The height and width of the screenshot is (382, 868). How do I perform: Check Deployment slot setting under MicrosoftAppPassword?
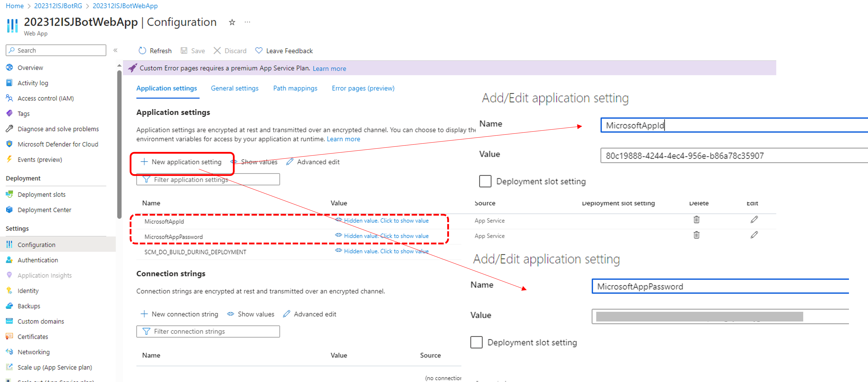(476, 342)
